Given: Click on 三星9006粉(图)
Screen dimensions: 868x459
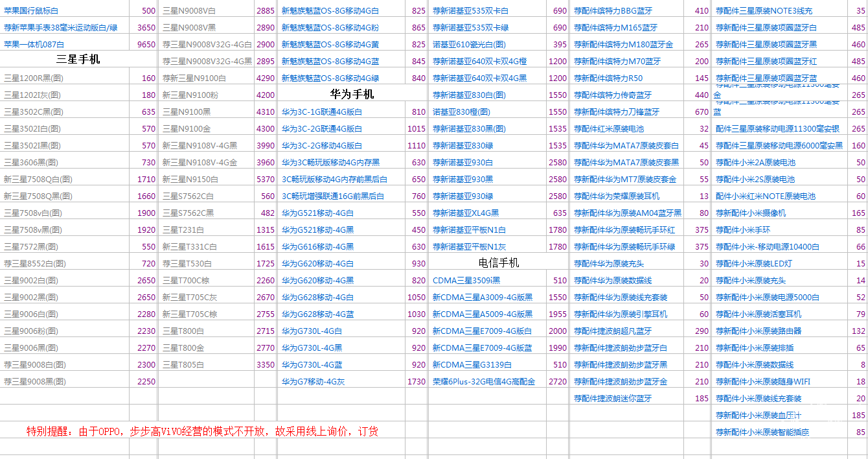Looking at the screenshot, I should coord(31,331).
